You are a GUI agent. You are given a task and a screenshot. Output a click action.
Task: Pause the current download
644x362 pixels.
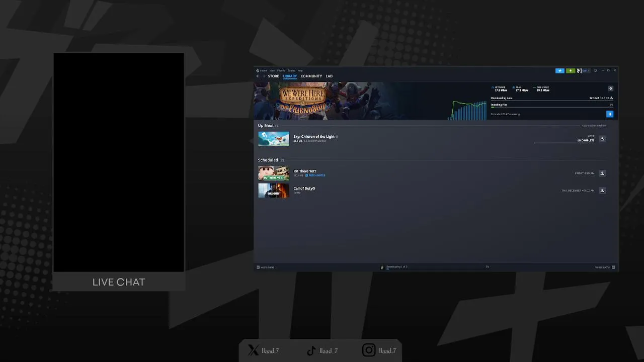pyautogui.click(x=610, y=114)
